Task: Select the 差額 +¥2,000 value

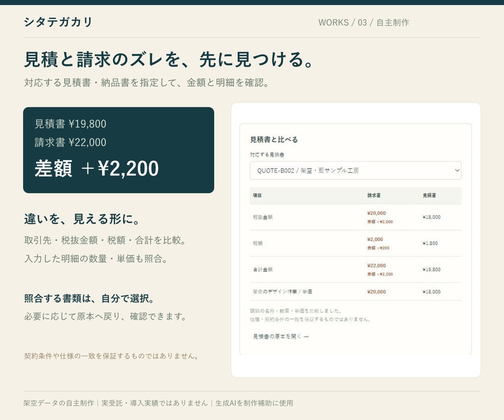Action: point(380,222)
